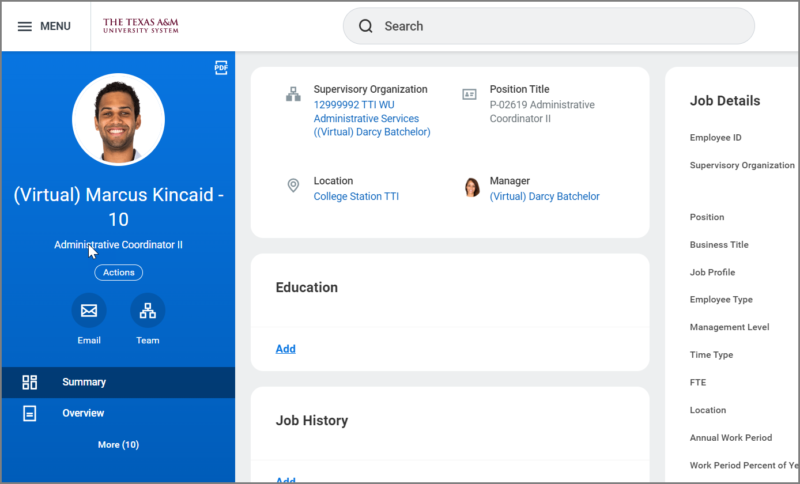Screen dimensions: 800x484
Task: Expand More (10) sidebar items
Action: (x=118, y=444)
